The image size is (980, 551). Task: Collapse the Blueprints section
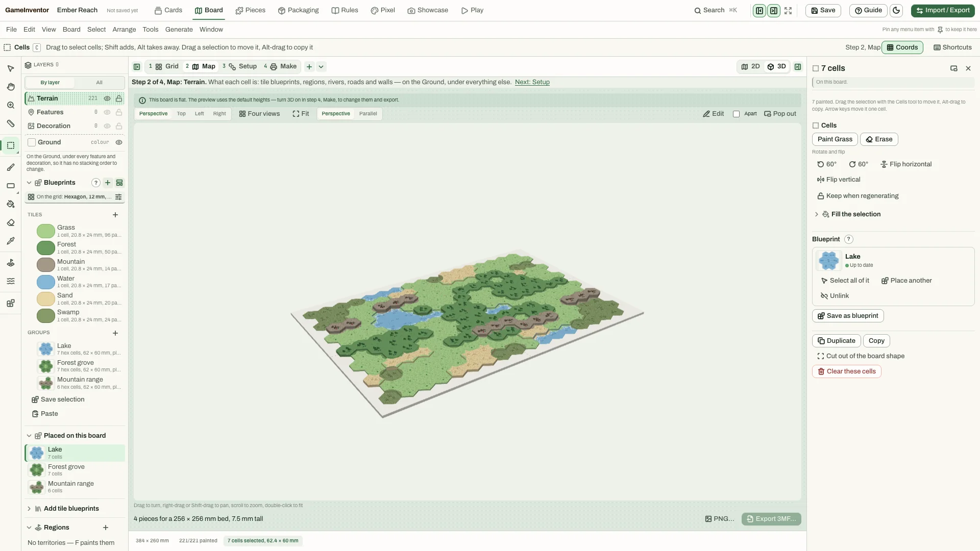pyautogui.click(x=29, y=183)
